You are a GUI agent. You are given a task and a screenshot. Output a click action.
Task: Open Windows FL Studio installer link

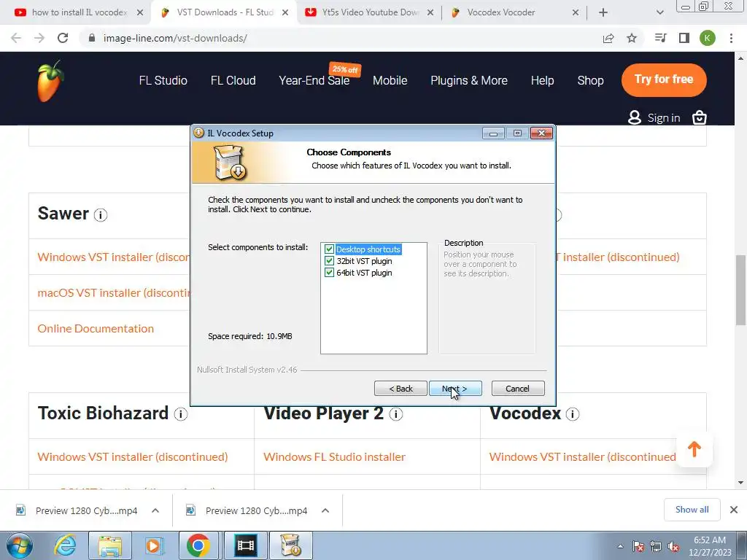point(334,456)
